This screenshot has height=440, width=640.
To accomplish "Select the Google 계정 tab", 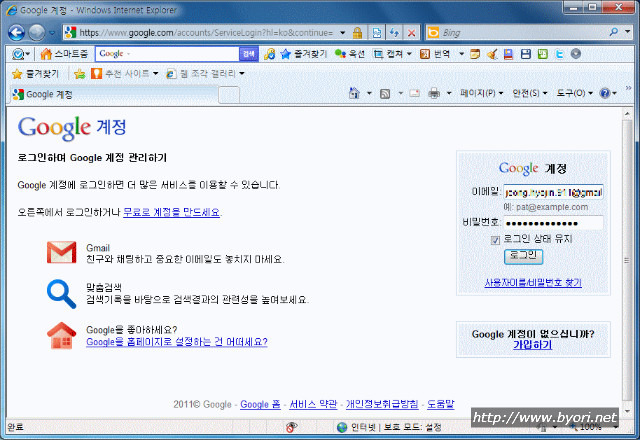I will coord(113,94).
